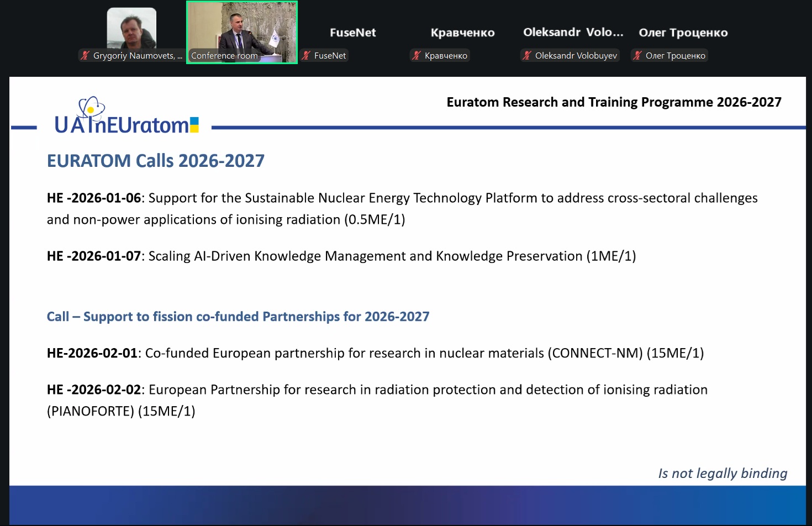812x526 pixels.
Task: Click Grygoriy Naumovets' muted microphone icon
Action: pyautogui.click(x=85, y=55)
